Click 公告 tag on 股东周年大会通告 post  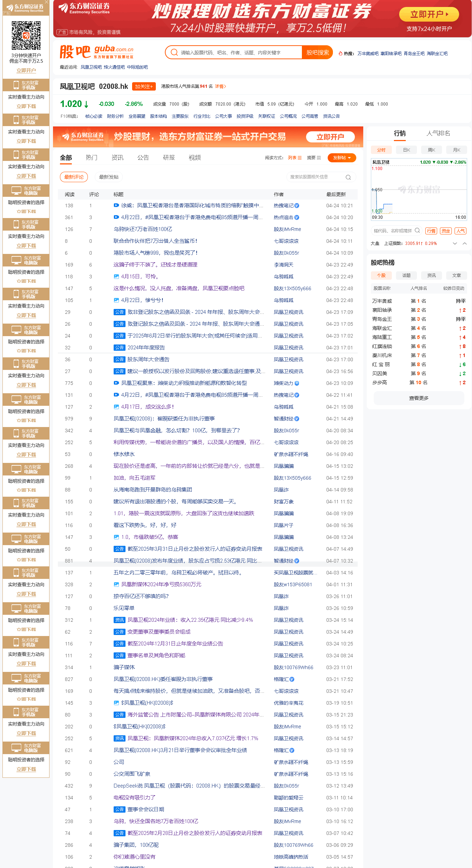point(120,359)
